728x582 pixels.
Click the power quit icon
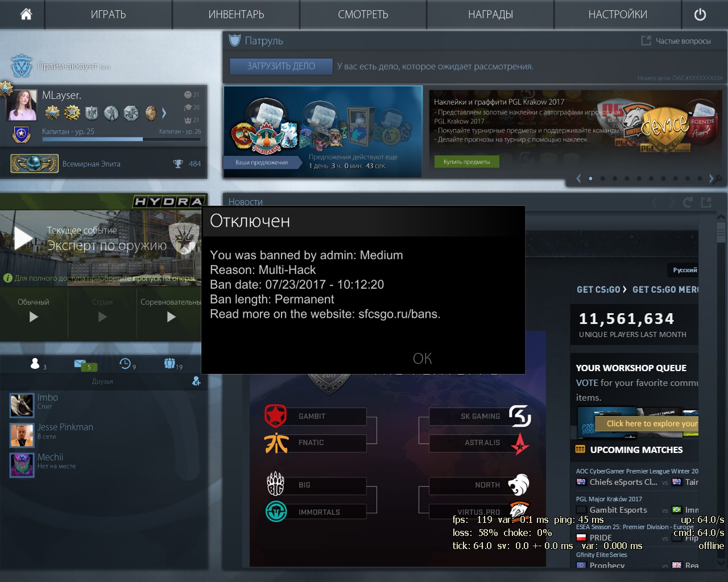pyautogui.click(x=700, y=14)
